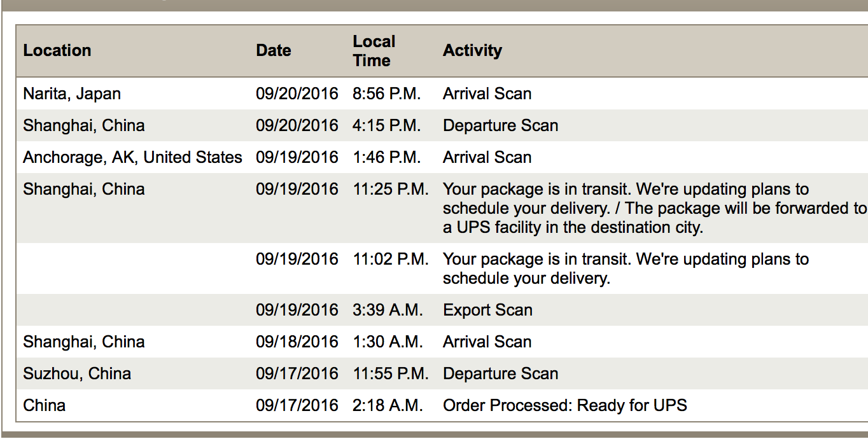
Task: Click the 11:25 P.M. time entry
Action: pos(390,190)
